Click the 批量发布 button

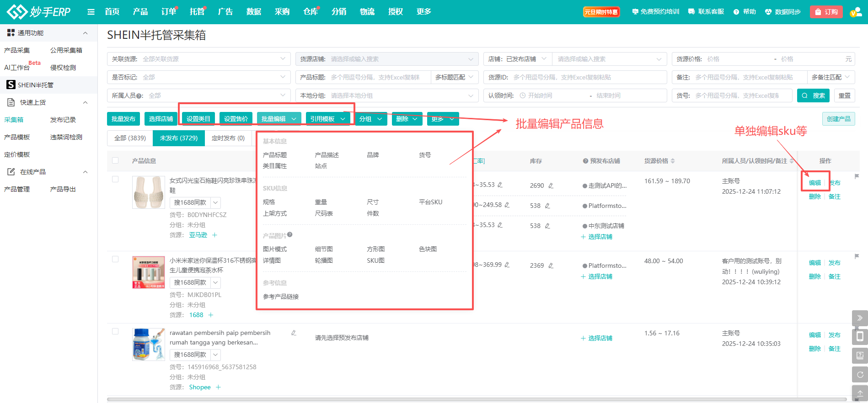click(123, 119)
